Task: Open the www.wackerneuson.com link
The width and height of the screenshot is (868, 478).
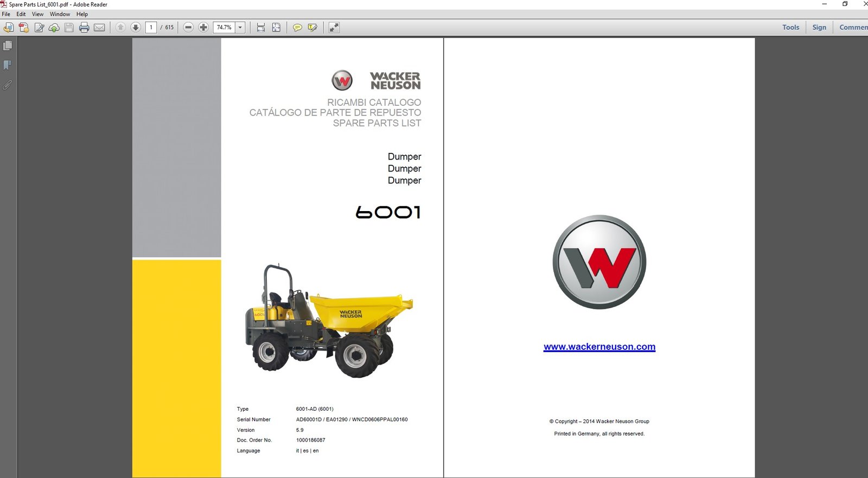Action: click(x=599, y=347)
